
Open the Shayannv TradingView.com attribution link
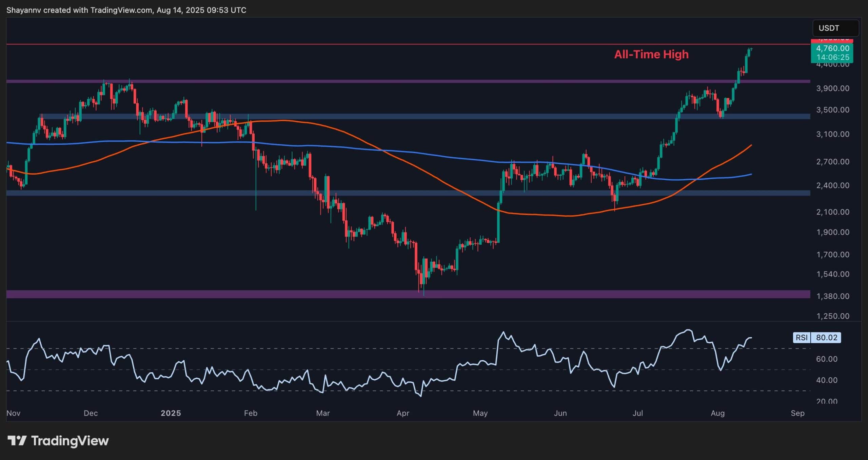click(125, 10)
